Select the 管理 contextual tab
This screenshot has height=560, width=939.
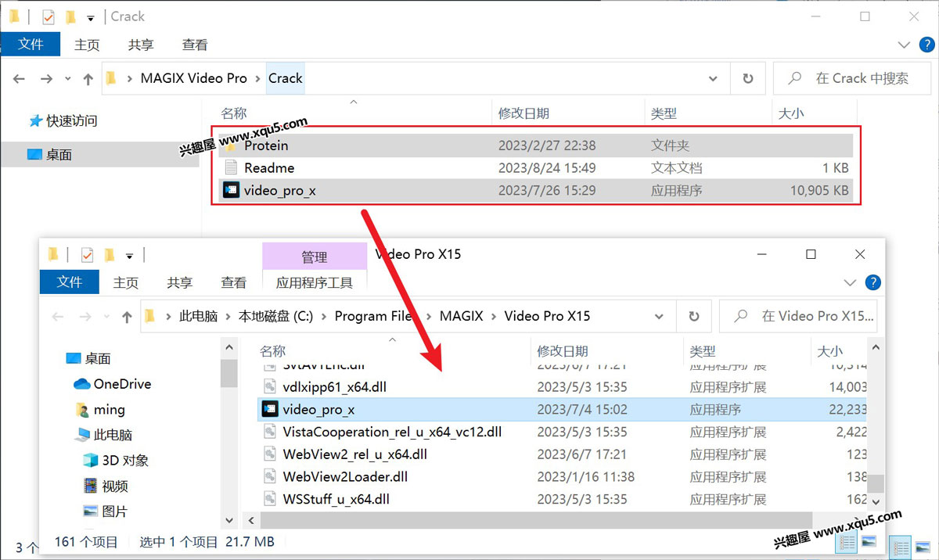coord(315,257)
